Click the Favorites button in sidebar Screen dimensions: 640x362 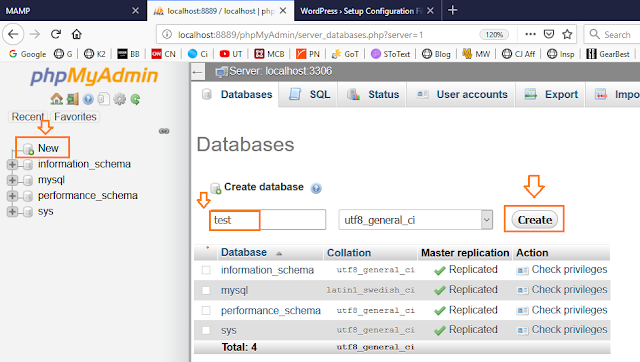(75, 117)
